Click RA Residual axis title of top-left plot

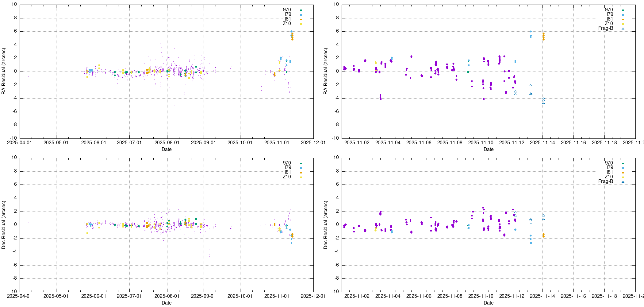(x=4, y=71)
